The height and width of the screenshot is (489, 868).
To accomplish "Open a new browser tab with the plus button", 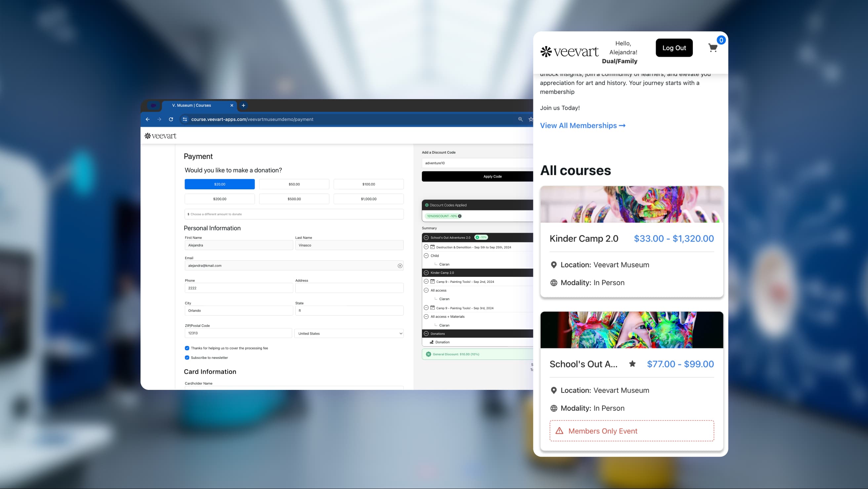I will (x=243, y=105).
